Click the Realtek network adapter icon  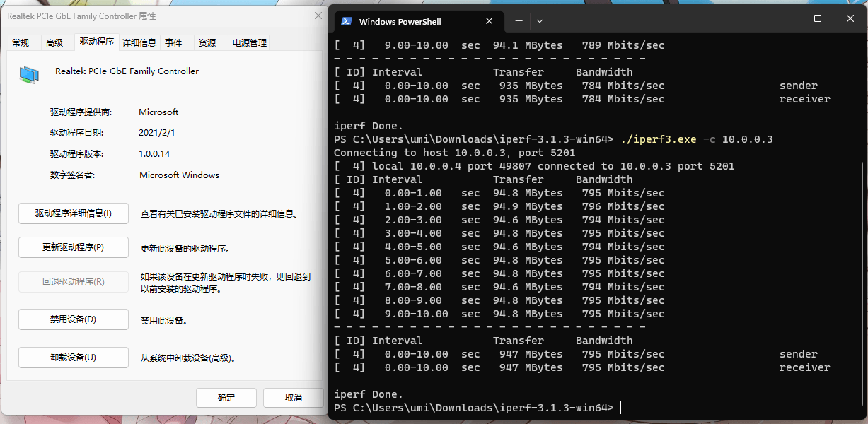click(x=29, y=74)
